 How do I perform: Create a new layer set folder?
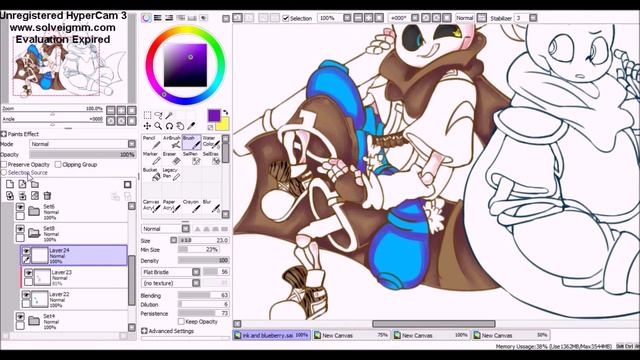(35, 185)
